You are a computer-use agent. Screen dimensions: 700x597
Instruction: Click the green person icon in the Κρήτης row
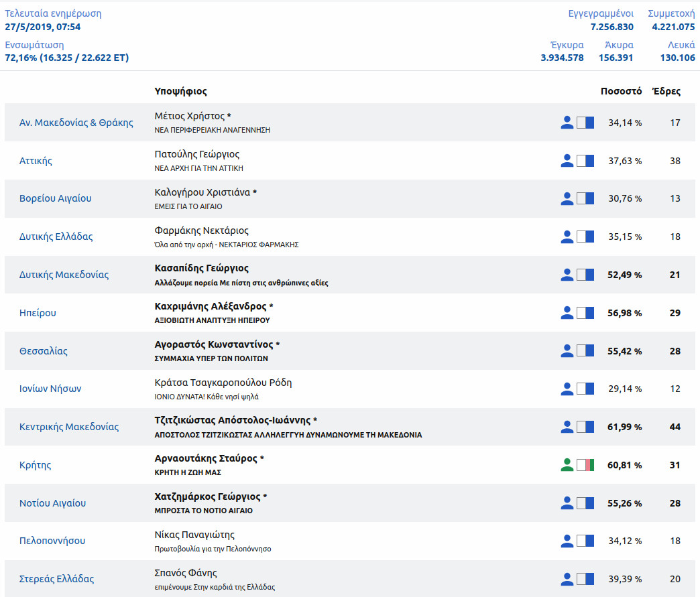pos(567,465)
